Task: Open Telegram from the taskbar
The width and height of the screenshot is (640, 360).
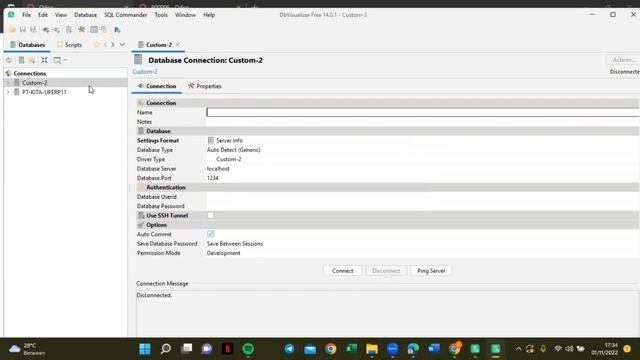Action: pyautogui.click(x=289, y=349)
